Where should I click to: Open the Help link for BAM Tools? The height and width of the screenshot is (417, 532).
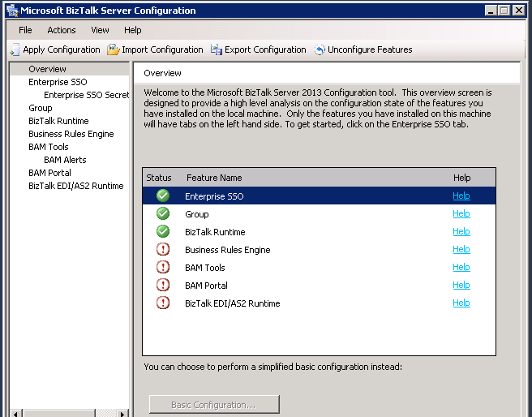coord(461,268)
